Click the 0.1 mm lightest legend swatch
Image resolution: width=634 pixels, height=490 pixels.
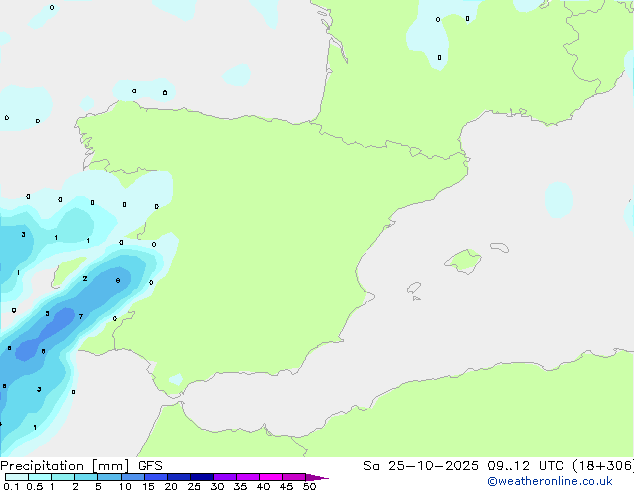(x=17, y=477)
